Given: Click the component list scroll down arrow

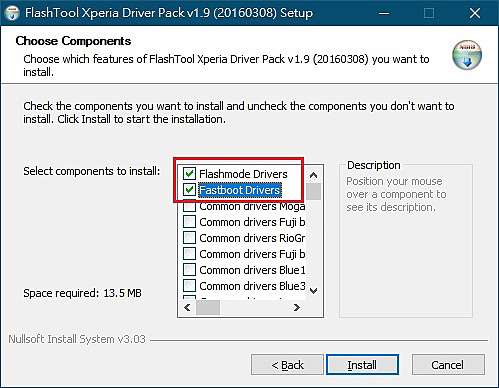Looking at the screenshot, I should coord(313,291).
